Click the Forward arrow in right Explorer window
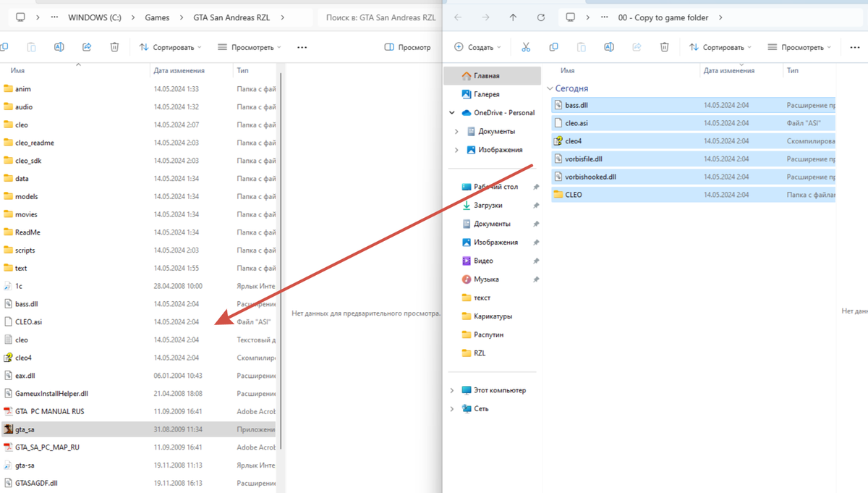Screen dimensions: 868x493 (485, 17)
